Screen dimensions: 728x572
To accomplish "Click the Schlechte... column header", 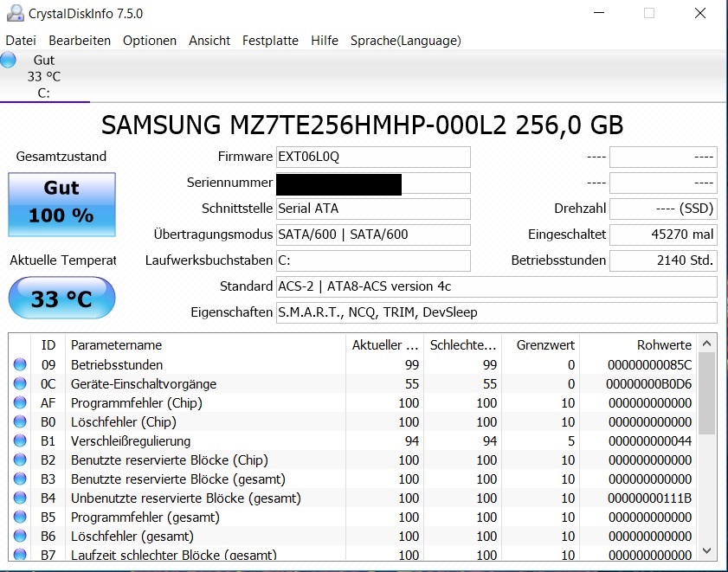I will tap(463, 345).
